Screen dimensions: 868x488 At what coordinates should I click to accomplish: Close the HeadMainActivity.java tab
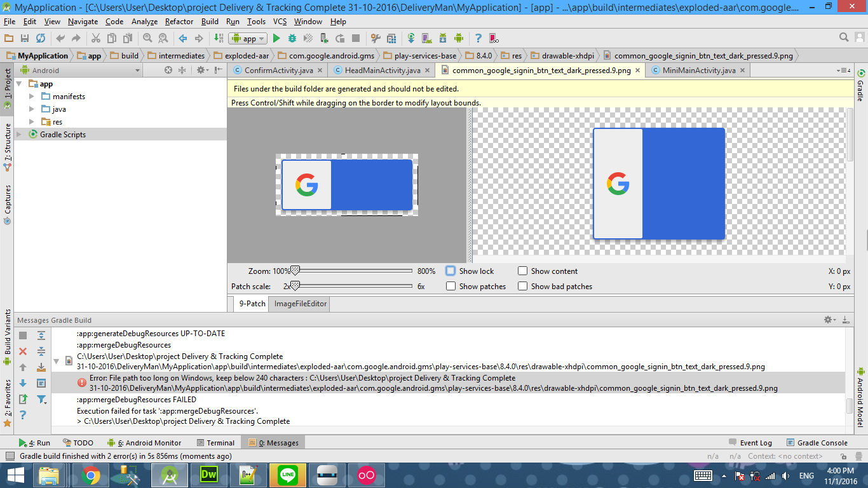point(427,71)
